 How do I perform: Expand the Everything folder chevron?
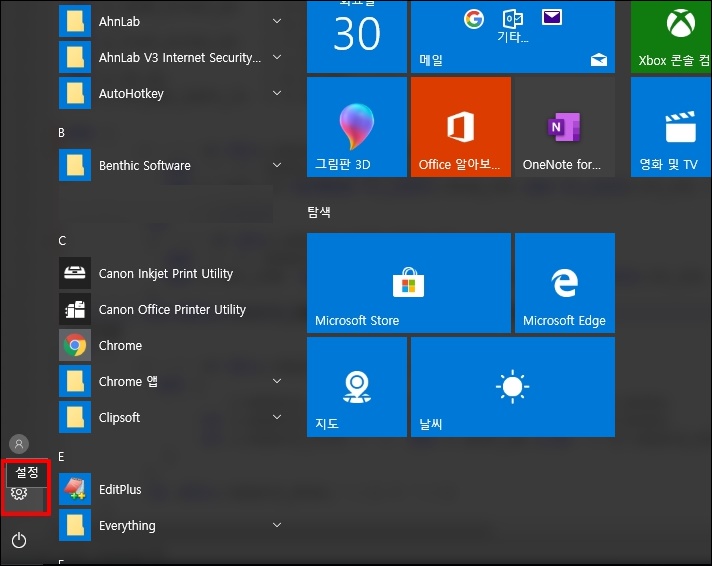[x=277, y=525]
